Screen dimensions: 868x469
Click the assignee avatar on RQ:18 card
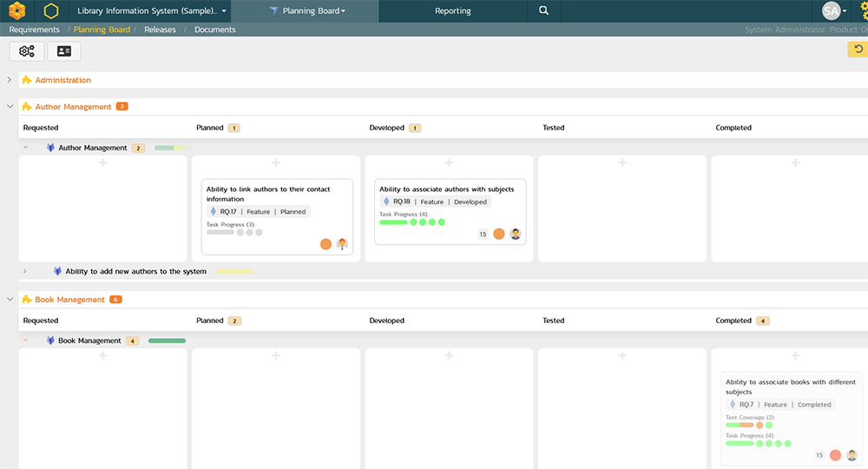(516, 234)
